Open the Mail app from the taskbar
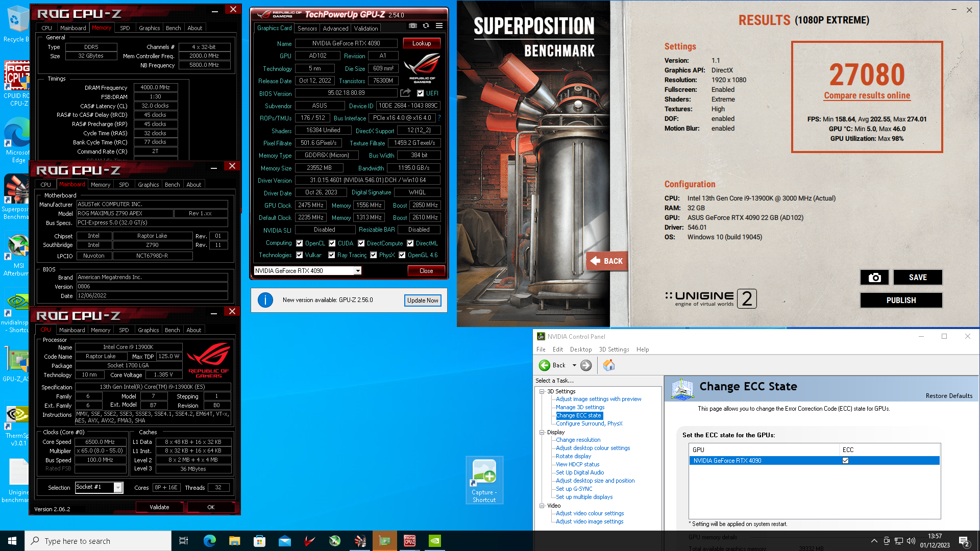The height and width of the screenshot is (551, 980). (284, 541)
